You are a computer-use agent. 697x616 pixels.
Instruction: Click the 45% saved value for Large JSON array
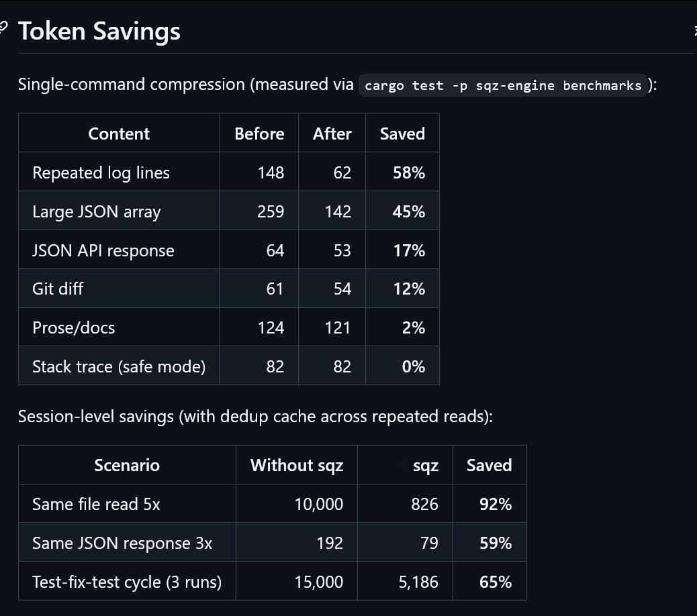409,211
